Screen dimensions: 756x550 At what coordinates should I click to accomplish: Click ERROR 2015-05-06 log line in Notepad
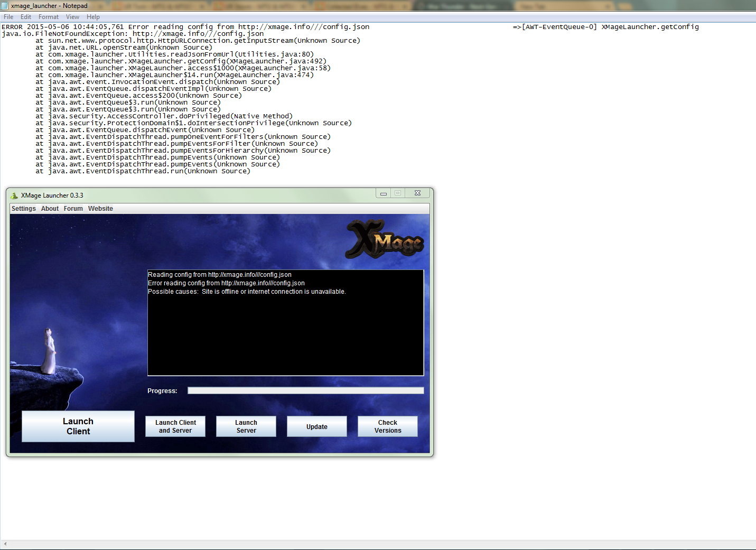(185, 27)
